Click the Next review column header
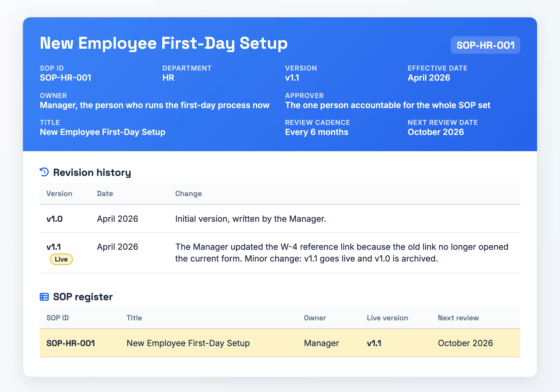560x392 pixels. coord(458,318)
